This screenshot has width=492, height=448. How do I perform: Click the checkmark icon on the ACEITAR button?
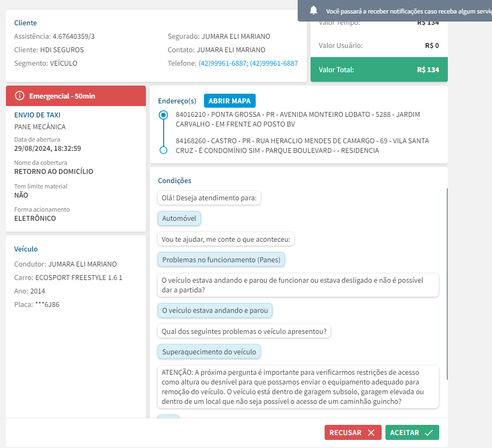click(428, 432)
